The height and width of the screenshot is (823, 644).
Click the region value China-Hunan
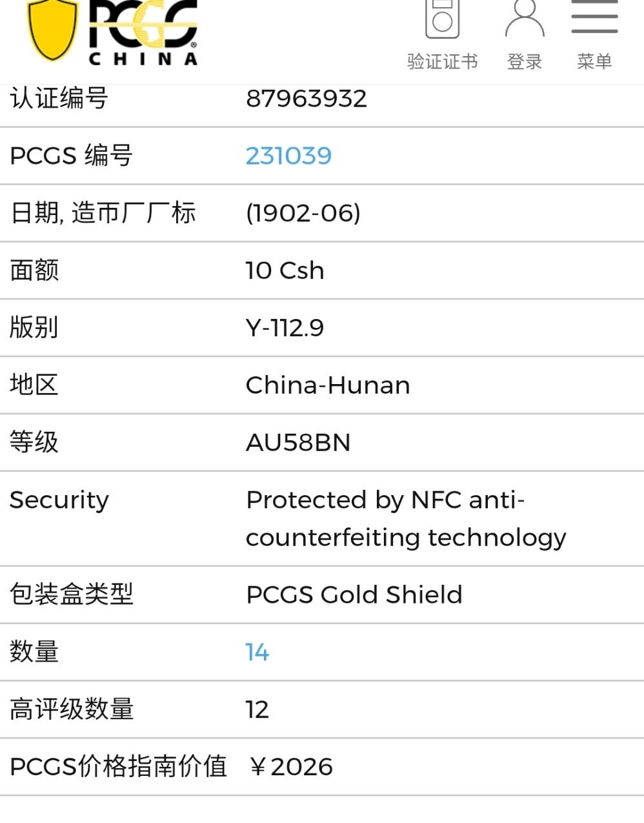click(x=327, y=385)
